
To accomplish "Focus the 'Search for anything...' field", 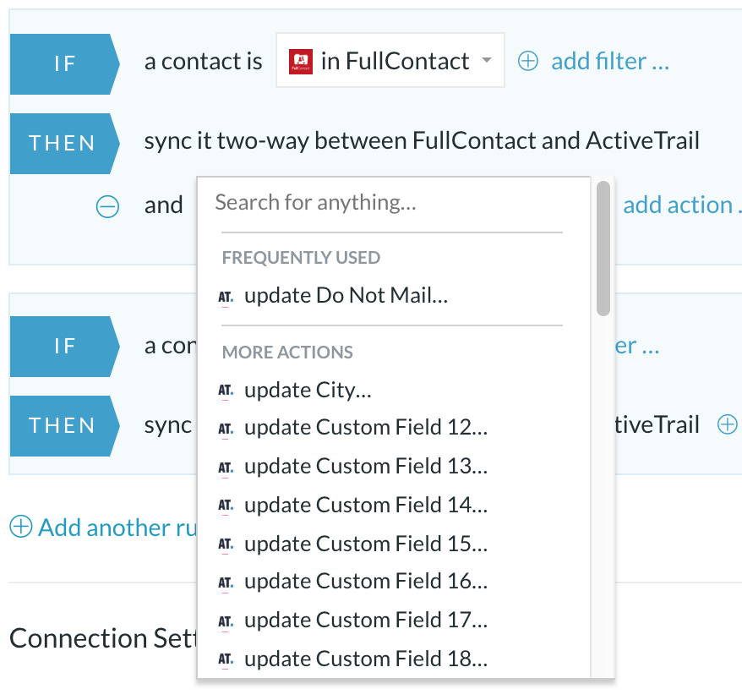I will [391, 203].
